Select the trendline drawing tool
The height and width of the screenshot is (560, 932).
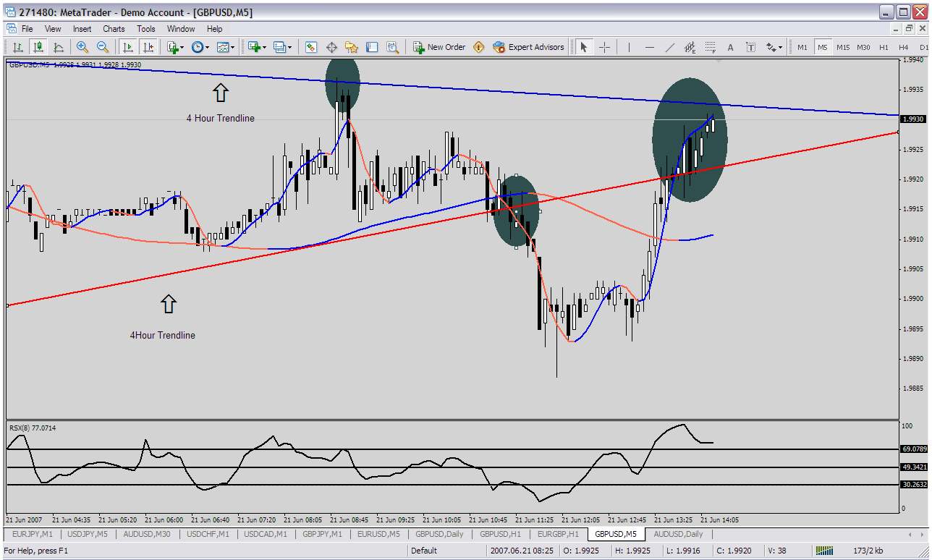coord(669,47)
